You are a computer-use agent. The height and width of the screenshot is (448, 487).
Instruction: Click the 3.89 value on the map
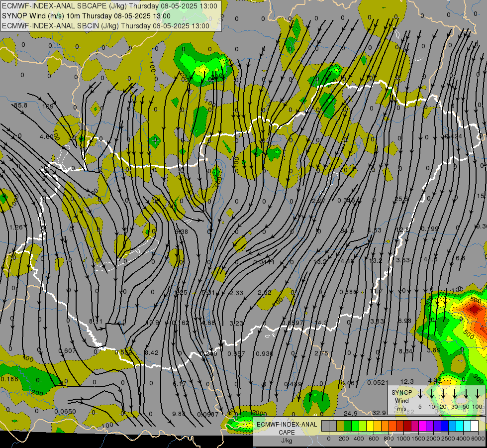(434, 350)
